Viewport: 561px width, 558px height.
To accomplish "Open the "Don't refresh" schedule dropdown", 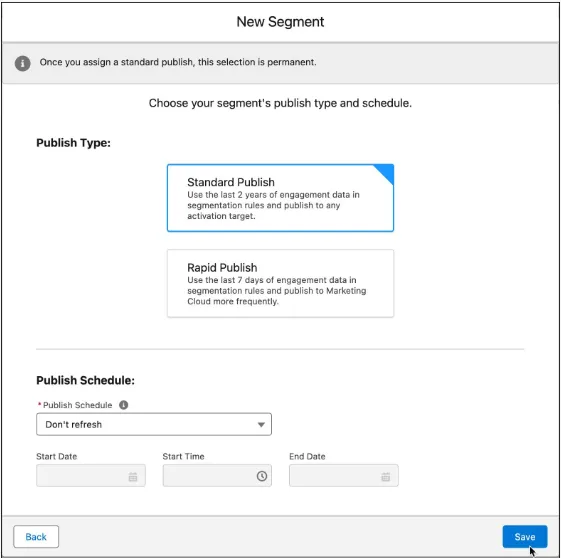I will (x=154, y=424).
